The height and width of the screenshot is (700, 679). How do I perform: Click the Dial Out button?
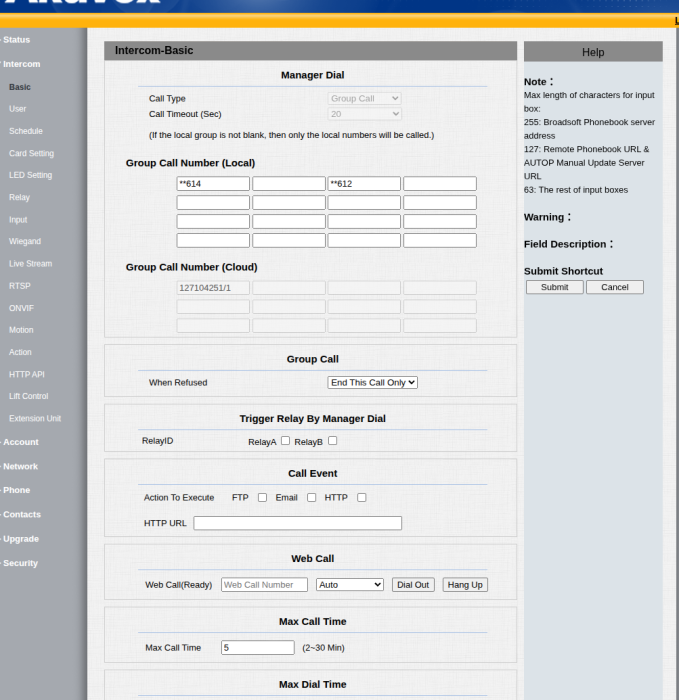click(x=413, y=585)
